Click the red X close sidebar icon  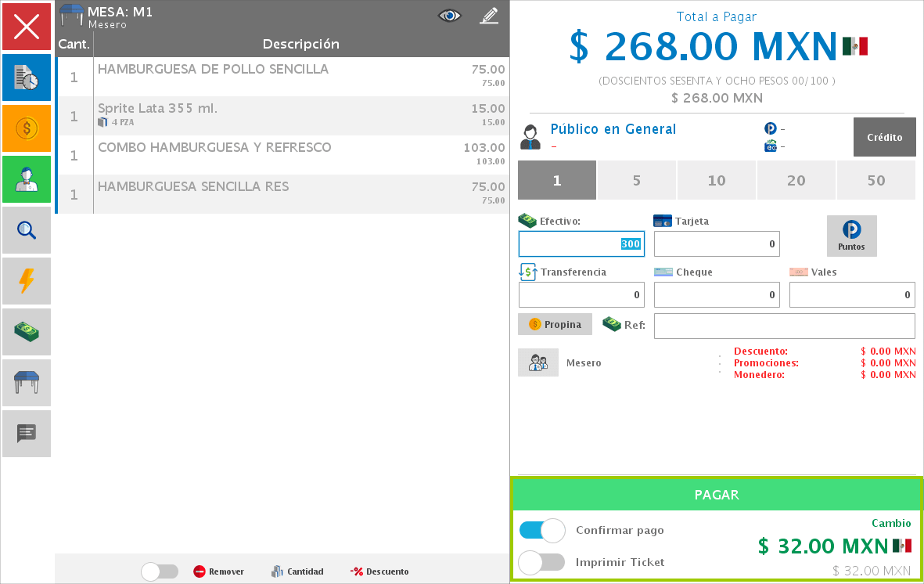tap(27, 27)
